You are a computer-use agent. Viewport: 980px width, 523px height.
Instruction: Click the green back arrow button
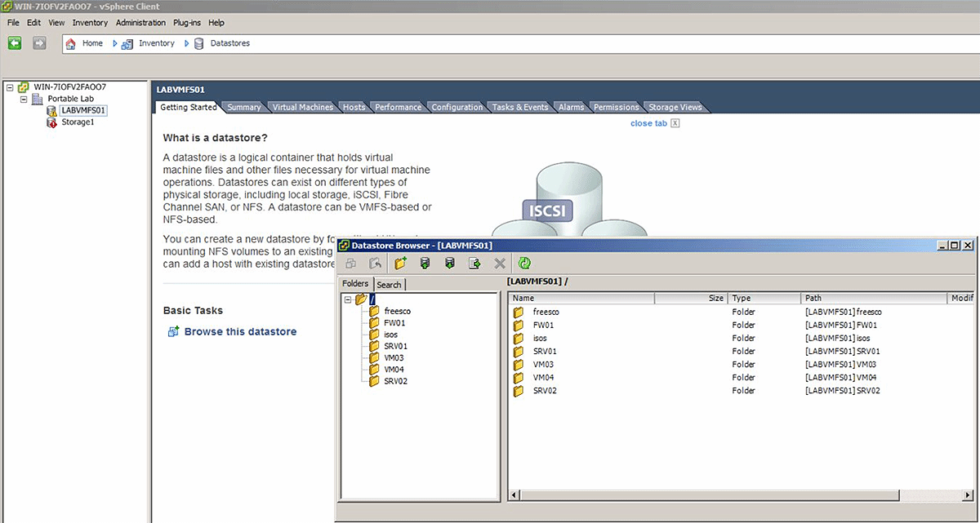(x=14, y=42)
